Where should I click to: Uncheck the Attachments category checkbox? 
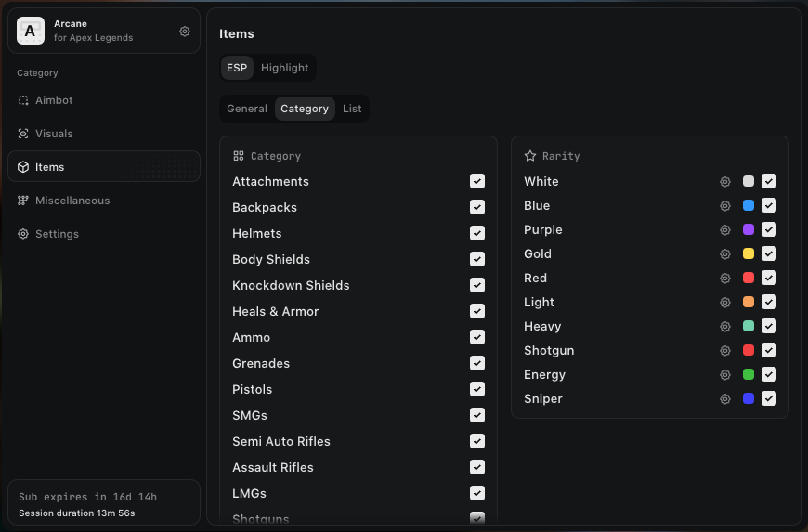tap(477, 181)
